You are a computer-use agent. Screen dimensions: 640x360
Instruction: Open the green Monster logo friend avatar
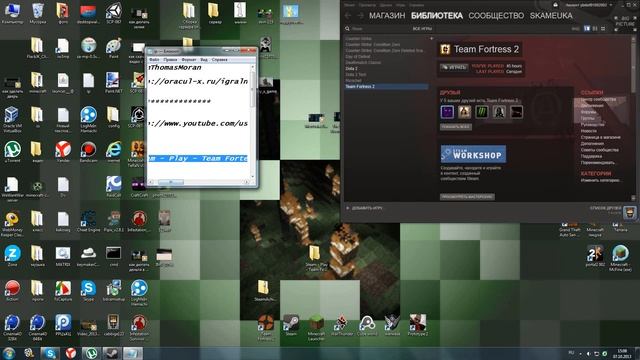pyautogui.click(x=482, y=112)
